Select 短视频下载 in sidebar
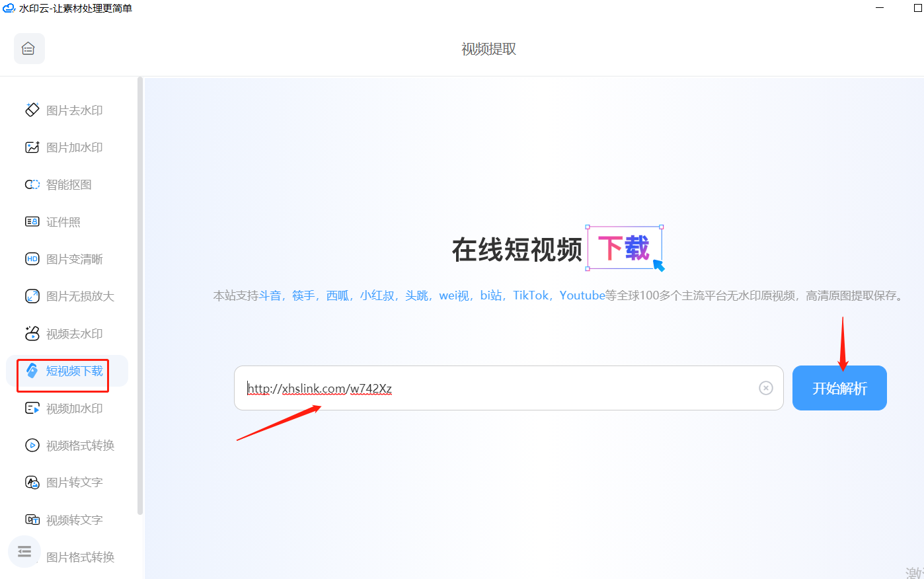Image resolution: width=924 pixels, height=579 pixels. point(67,371)
